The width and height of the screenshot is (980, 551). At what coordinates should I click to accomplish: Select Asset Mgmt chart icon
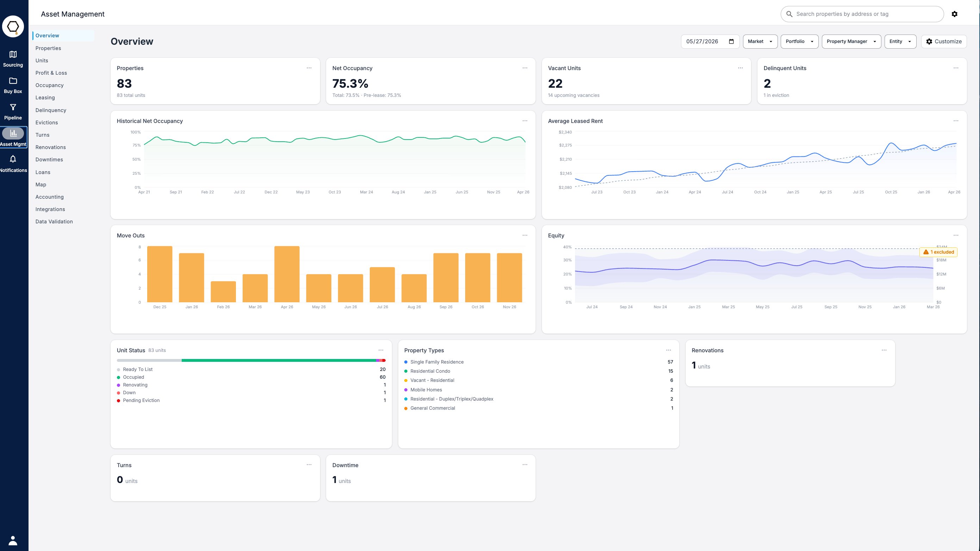13,133
